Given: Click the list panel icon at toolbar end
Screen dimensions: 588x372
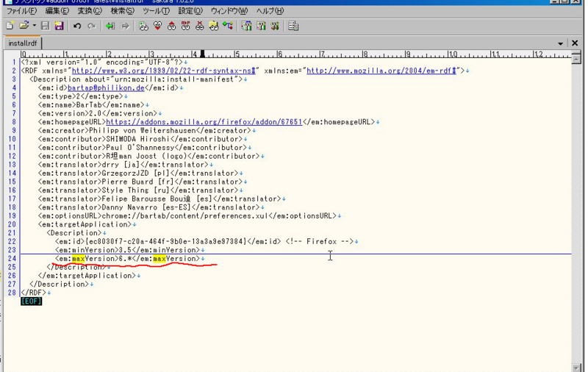Looking at the screenshot, I should point(293,26).
